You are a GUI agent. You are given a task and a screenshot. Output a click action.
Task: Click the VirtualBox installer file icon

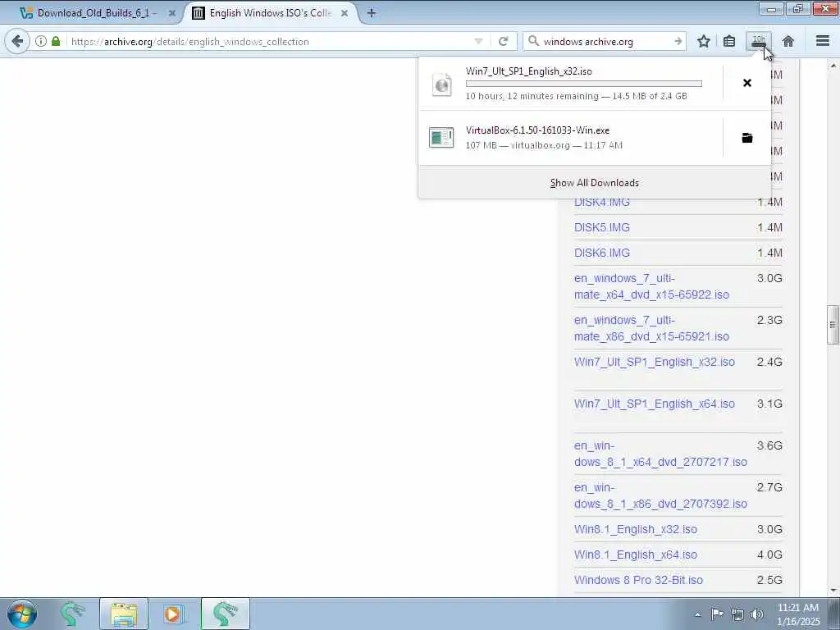(x=441, y=138)
